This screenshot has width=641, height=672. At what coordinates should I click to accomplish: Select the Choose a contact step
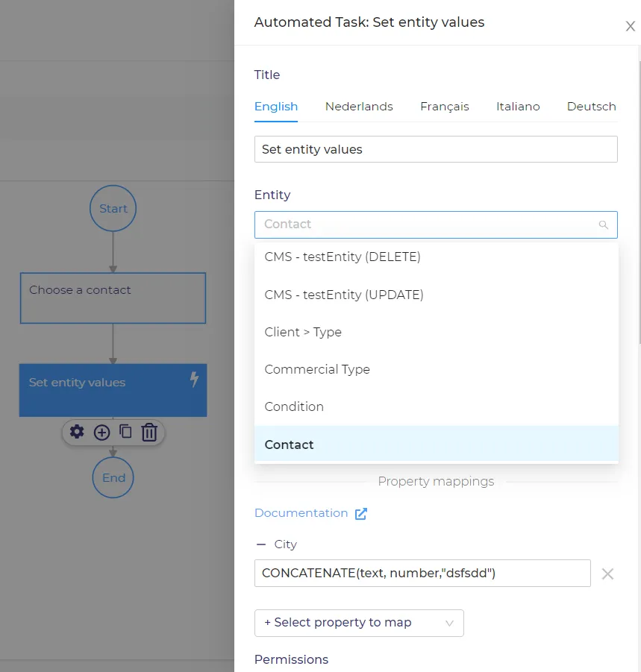tap(113, 298)
